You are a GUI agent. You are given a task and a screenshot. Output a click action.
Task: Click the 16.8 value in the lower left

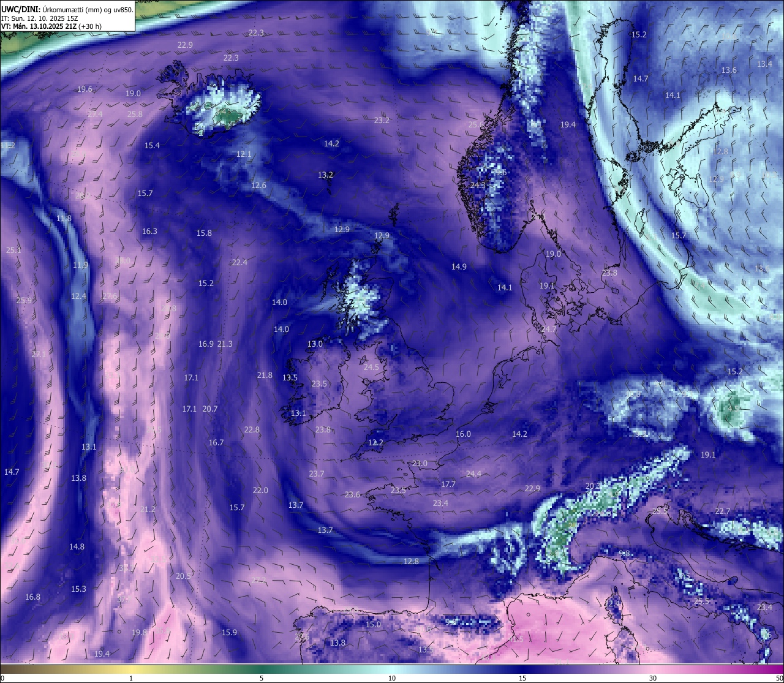32,597
